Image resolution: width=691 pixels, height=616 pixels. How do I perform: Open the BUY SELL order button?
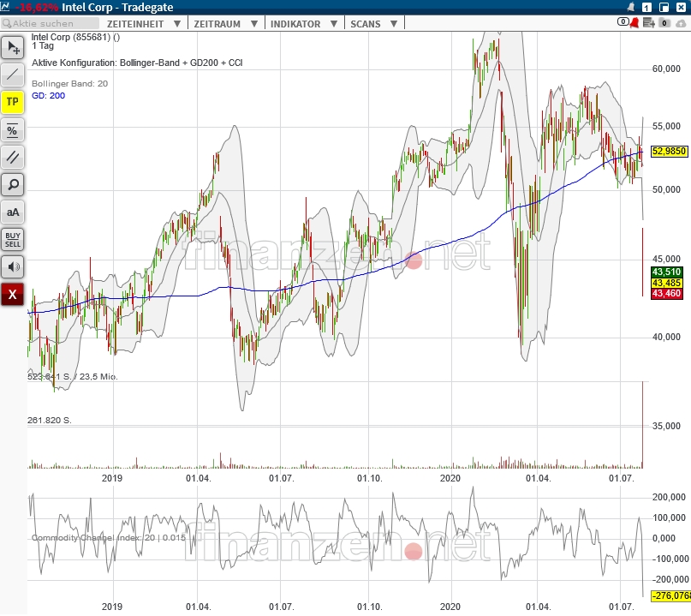(x=12, y=239)
